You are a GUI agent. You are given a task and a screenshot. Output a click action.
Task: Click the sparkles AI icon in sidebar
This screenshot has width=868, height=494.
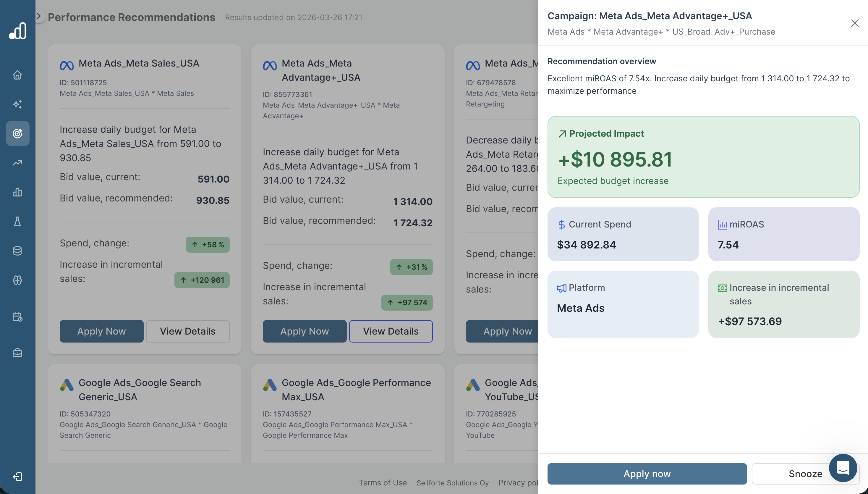point(17,104)
